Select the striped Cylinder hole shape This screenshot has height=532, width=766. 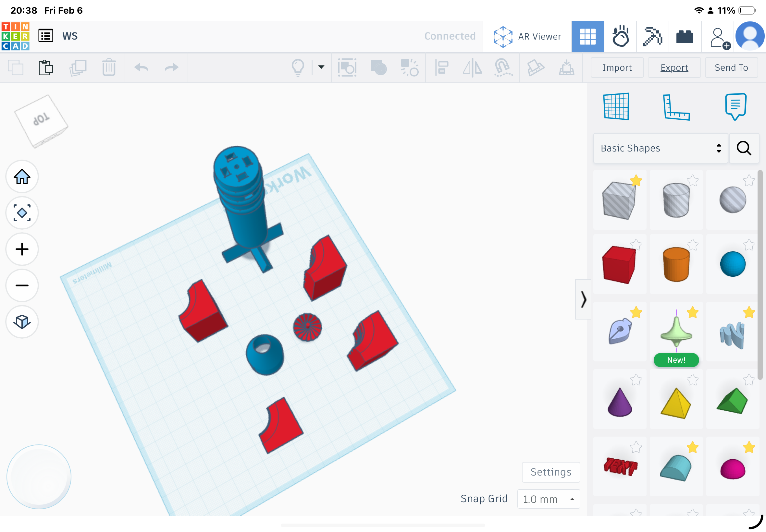click(676, 200)
